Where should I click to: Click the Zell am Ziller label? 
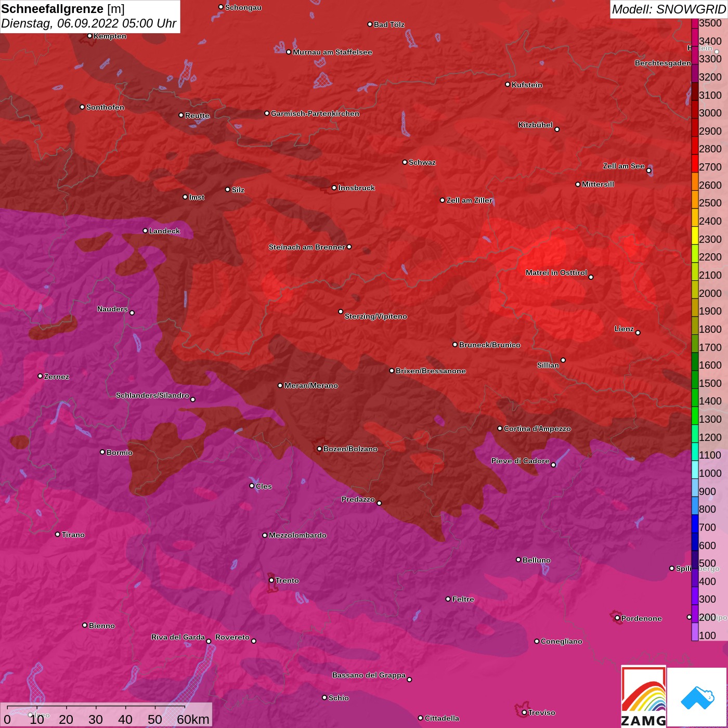(470, 200)
